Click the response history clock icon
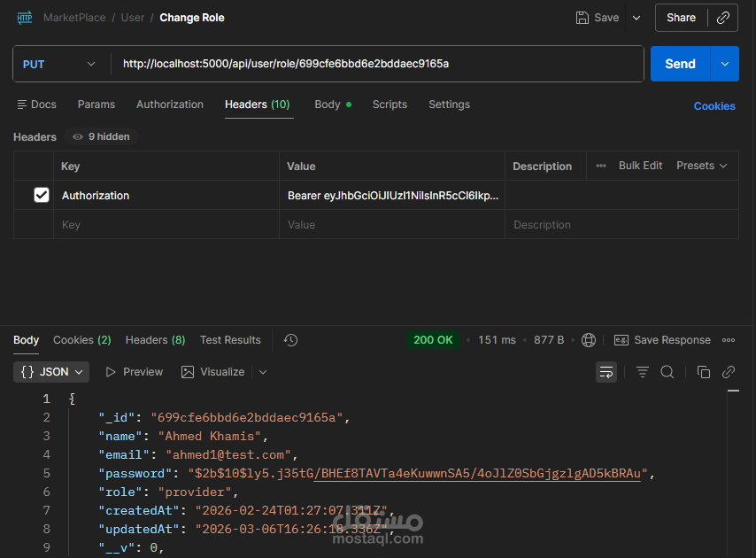This screenshot has width=756, height=558. tap(290, 340)
